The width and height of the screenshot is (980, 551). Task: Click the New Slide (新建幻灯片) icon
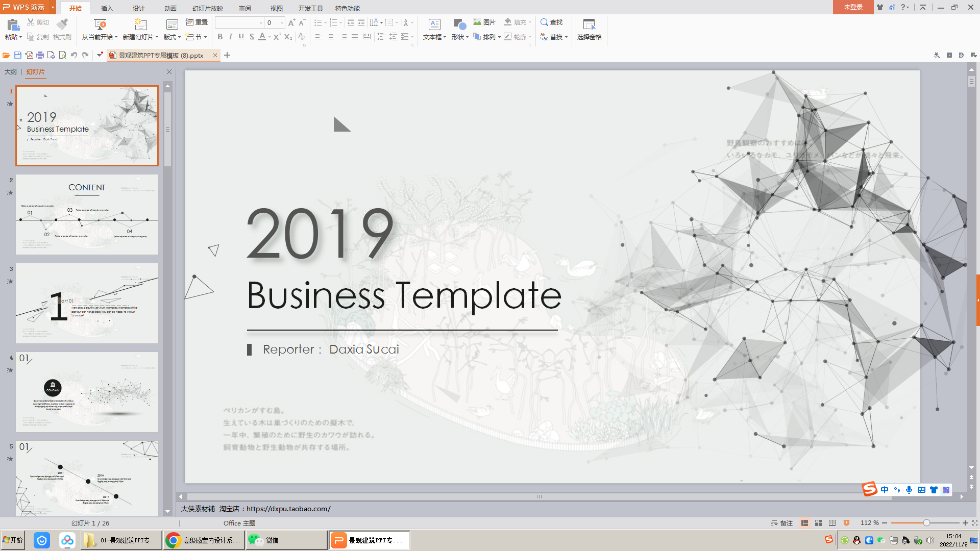tap(140, 24)
